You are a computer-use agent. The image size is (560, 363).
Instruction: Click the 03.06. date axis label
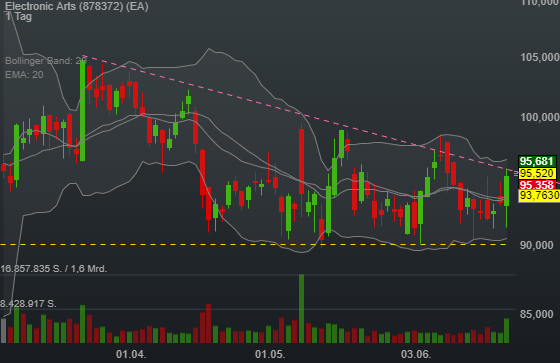coord(416,354)
